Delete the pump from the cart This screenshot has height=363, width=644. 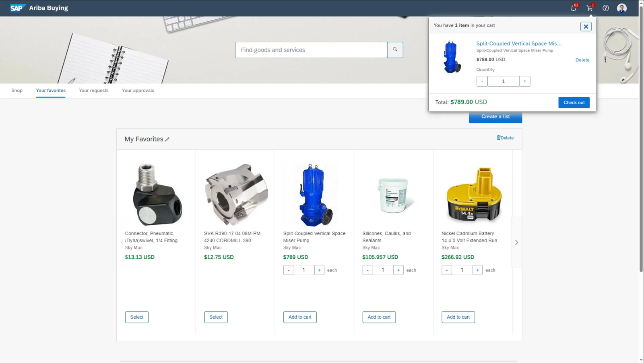click(x=582, y=60)
